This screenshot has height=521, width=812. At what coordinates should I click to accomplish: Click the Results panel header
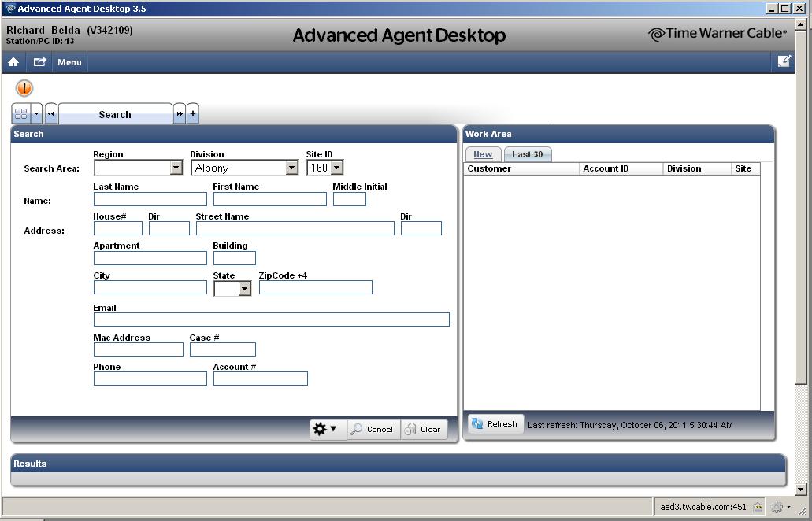point(399,464)
